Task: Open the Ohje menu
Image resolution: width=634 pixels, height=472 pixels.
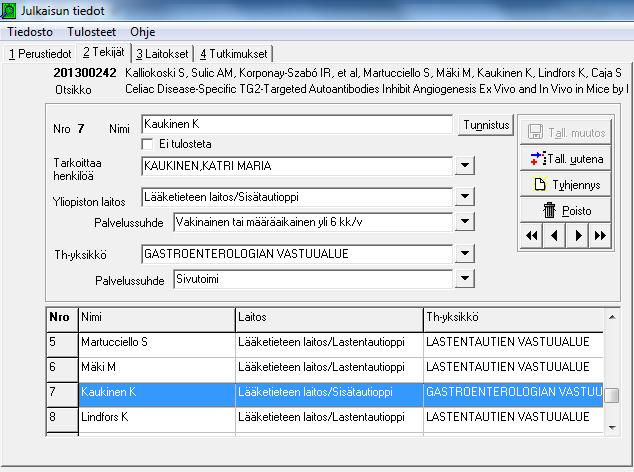Action: (x=142, y=32)
